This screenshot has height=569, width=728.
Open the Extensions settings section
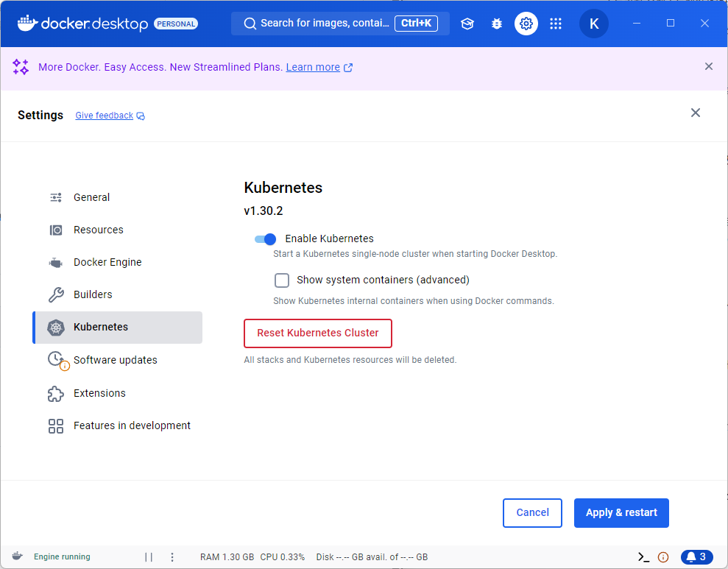point(118,393)
